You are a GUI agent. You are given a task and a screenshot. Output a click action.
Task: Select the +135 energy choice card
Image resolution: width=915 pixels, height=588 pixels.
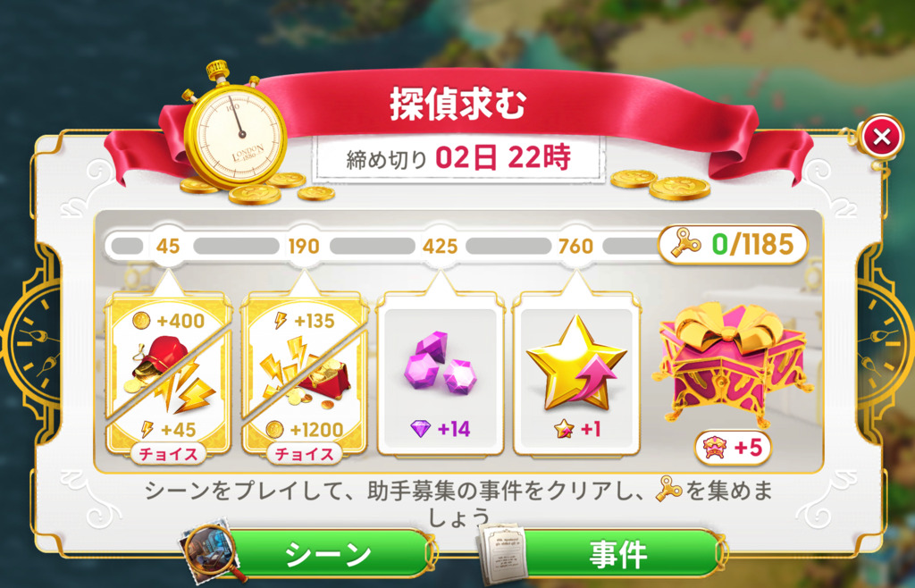click(305, 372)
